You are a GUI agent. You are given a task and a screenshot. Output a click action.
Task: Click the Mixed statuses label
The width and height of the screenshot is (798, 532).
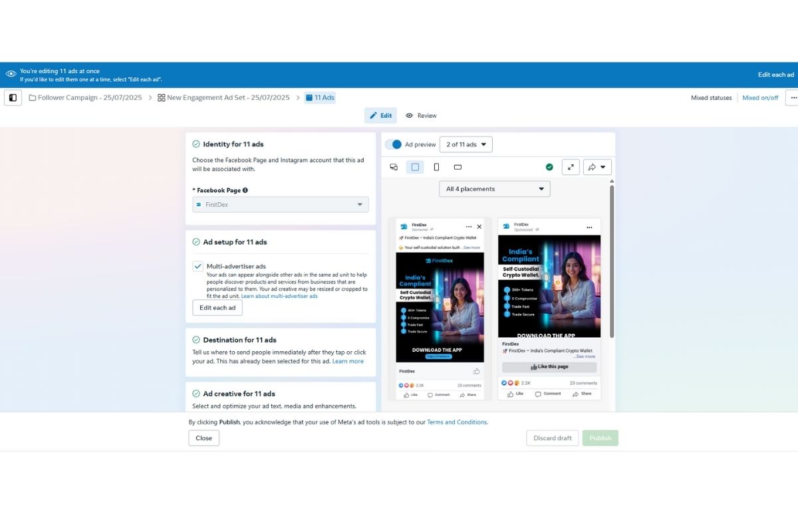(x=711, y=98)
